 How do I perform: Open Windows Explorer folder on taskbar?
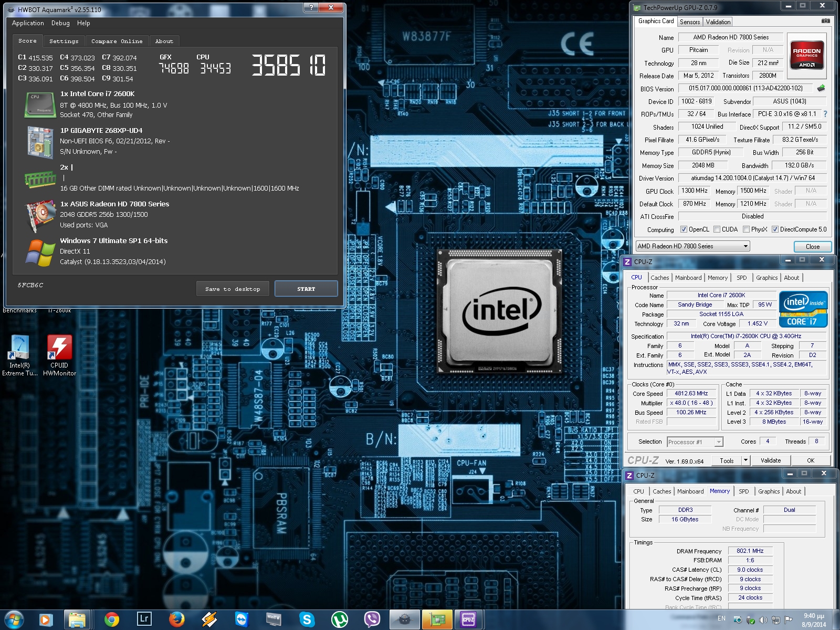point(78,619)
